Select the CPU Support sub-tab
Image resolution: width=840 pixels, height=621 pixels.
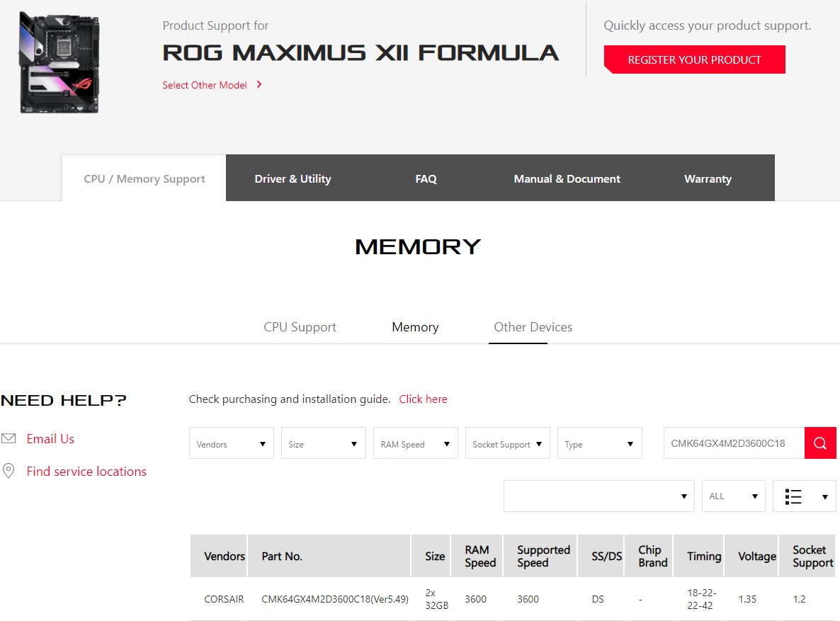tap(300, 327)
